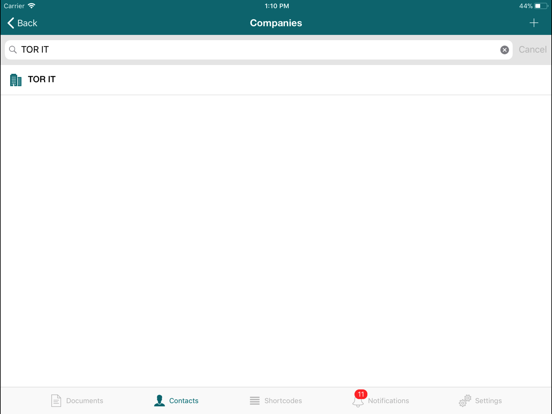Cancel the company search
This screenshot has height=414, width=552.
tap(532, 50)
